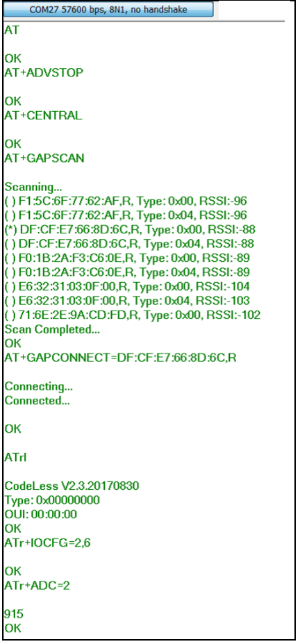Click the ATr+IOCFG=2,6 command line

[48, 543]
